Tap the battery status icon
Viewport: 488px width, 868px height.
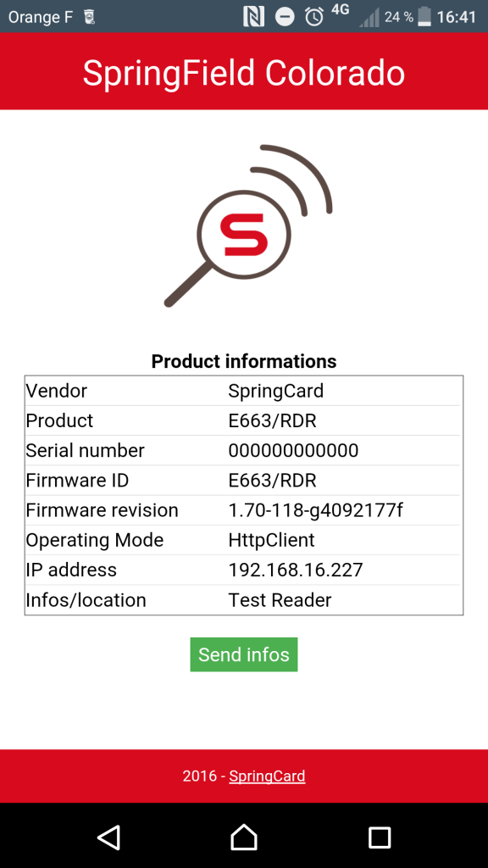424,17
